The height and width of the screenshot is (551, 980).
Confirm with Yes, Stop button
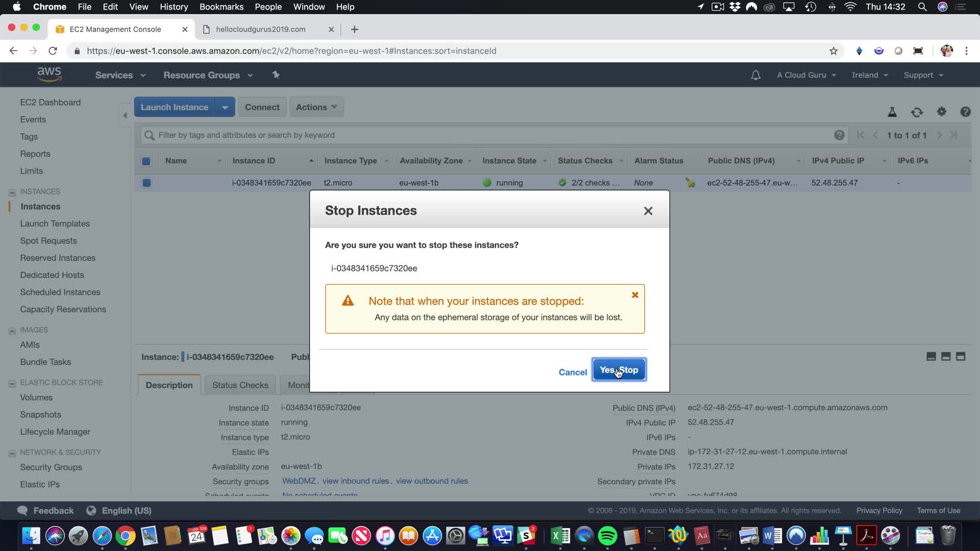pyautogui.click(x=619, y=370)
